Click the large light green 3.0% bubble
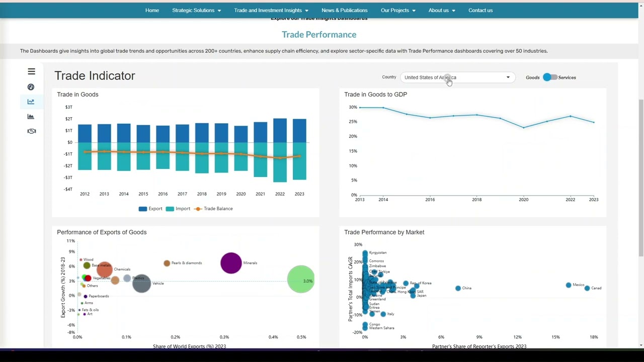Viewport: 644px width, 362px height. pos(301,279)
